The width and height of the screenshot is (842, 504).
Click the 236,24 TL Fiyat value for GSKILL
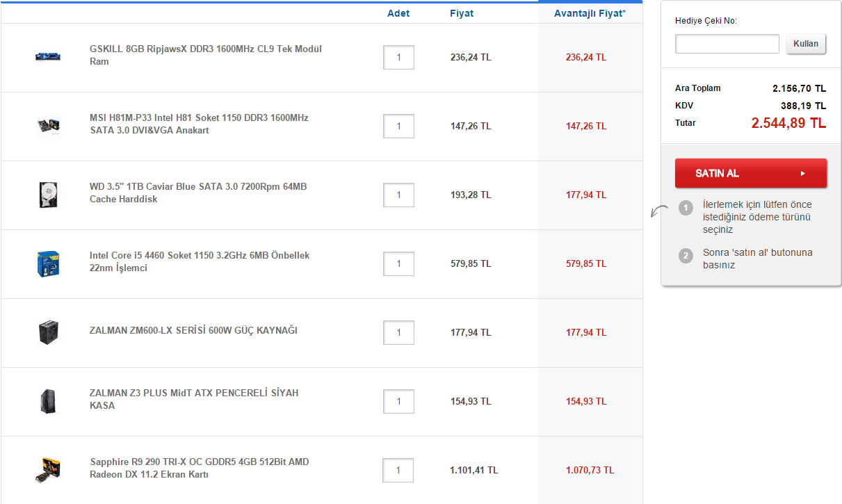coord(471,58)
